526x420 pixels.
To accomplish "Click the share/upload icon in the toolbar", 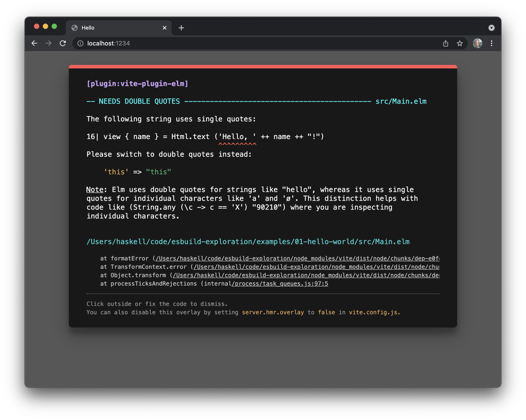I will [x=446, y=43].
